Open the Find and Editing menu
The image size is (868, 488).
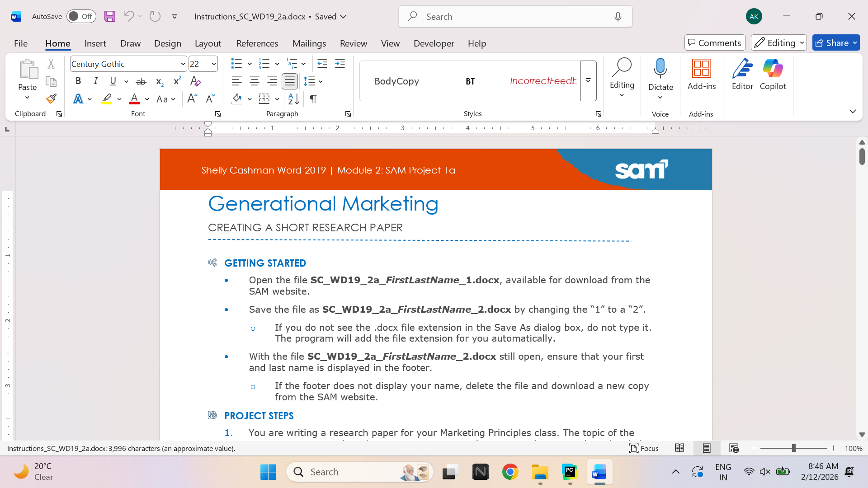click(622, 78)
